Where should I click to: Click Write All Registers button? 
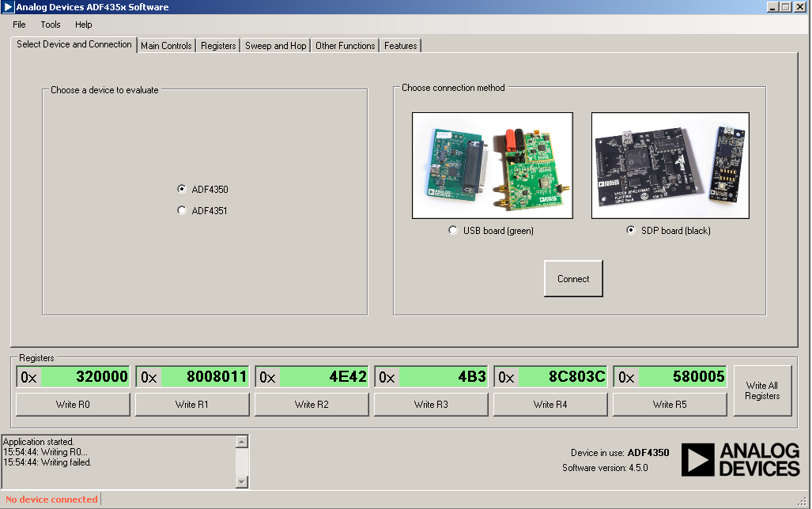click(x=762, y=390)
